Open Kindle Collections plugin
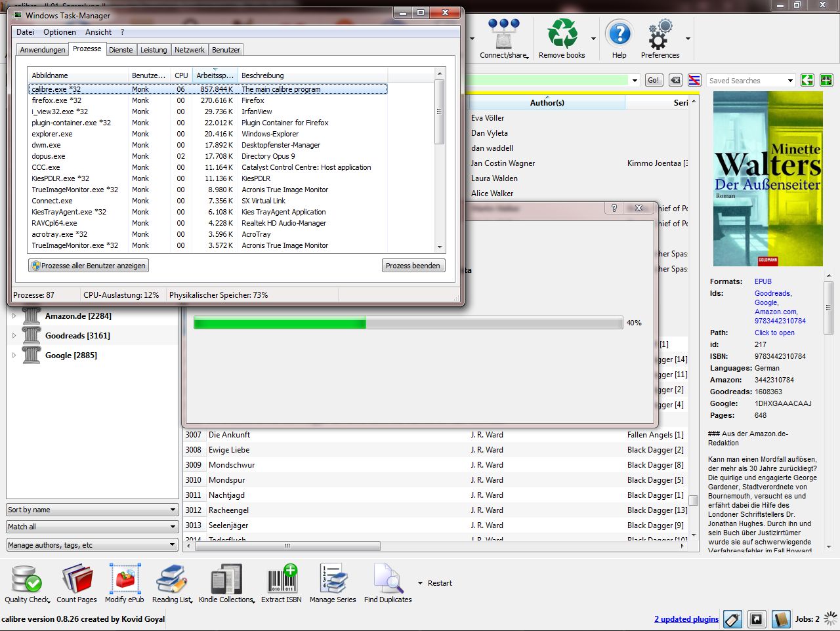Image resolution: width=840 pixels, height=631 pixels. pyautogui.click(x=226, y=583)
